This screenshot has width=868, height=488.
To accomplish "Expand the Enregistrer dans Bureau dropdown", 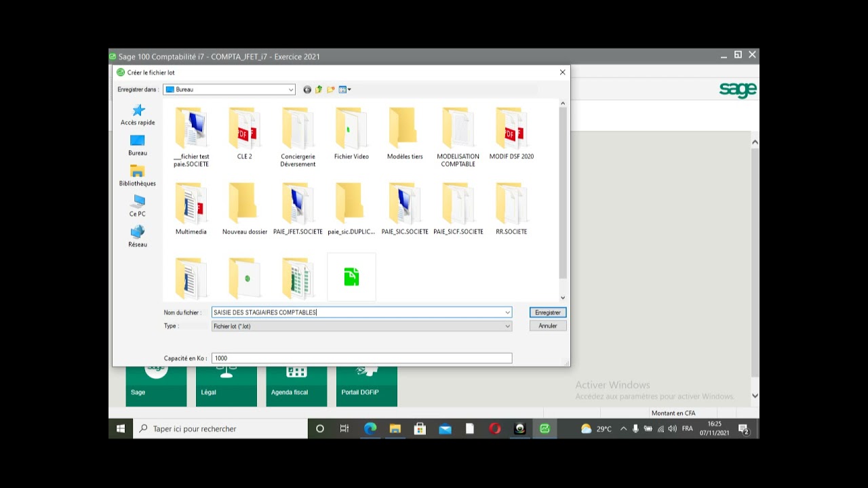I will point(291,89).
